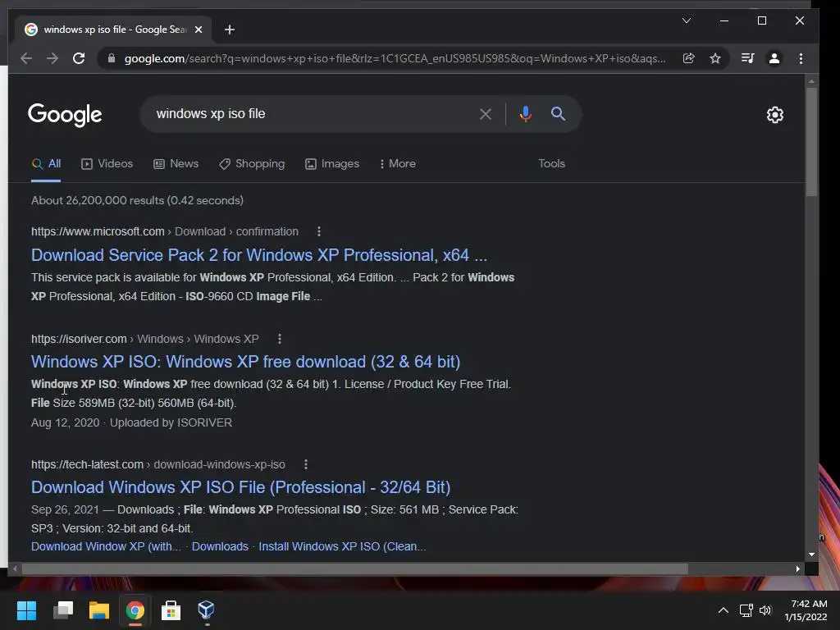Screen dimensions: 840x630
Task: Bookmark this page with the star icon
Action: pos(715,58)
